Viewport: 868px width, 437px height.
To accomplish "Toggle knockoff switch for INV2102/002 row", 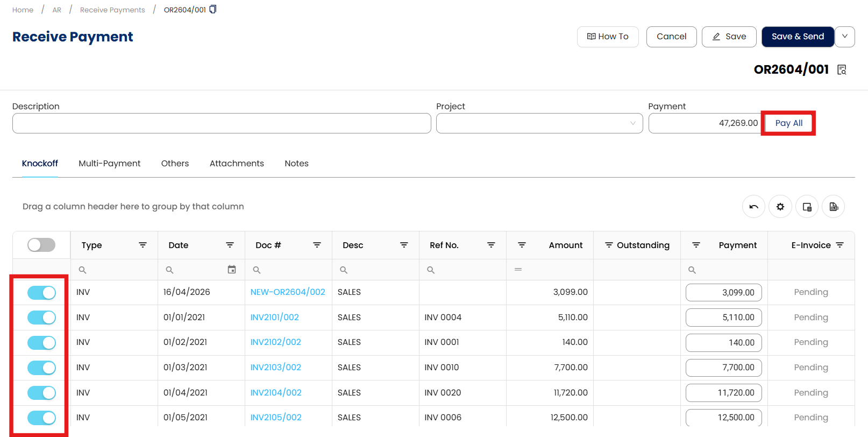I will (x=41, y=342).
